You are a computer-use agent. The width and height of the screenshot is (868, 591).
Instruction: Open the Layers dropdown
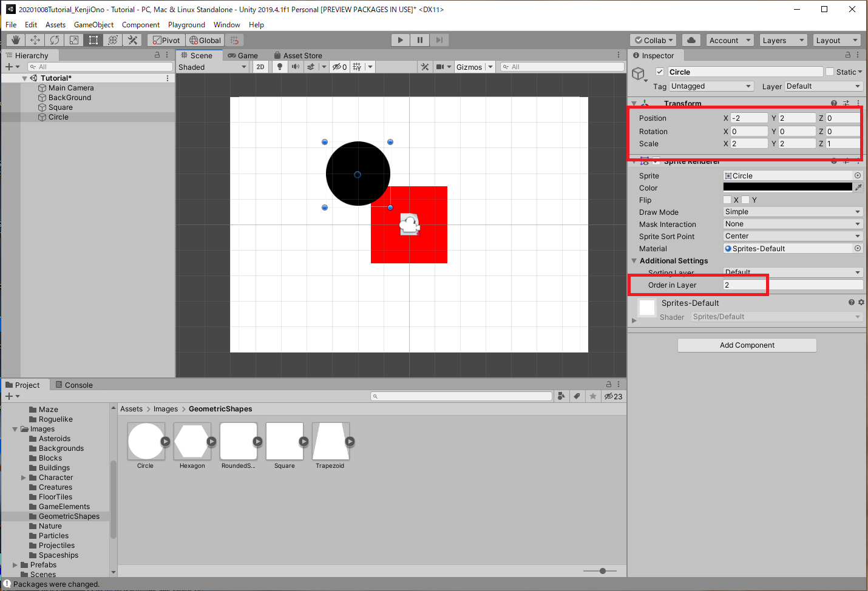pyautogui.click(x=783, y=40)
